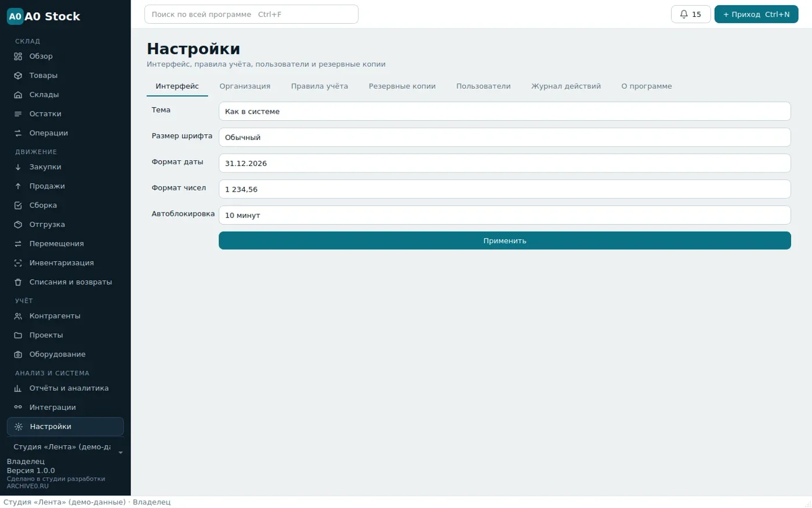The image size is (812, 508).
Task: Open the Обзор dashboard icon
Action: 18,56
